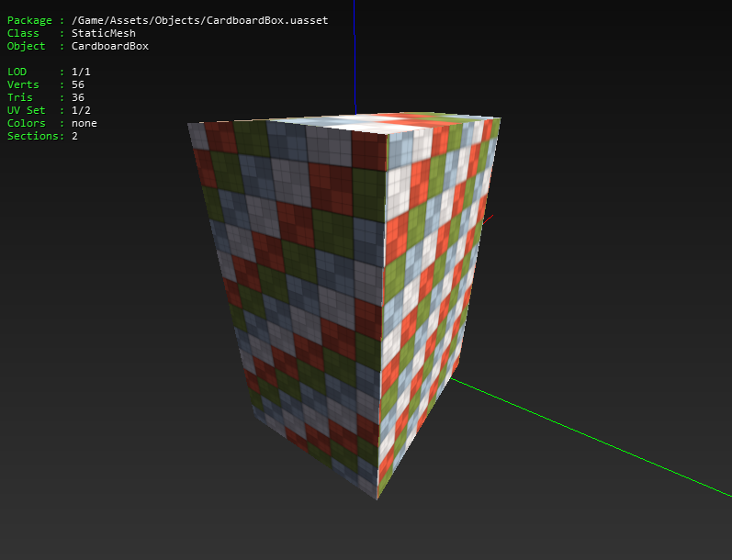Image resolution: width=732 pixels, height=560 pixels.
Task: Click the Class label
Action: [23, 33]
